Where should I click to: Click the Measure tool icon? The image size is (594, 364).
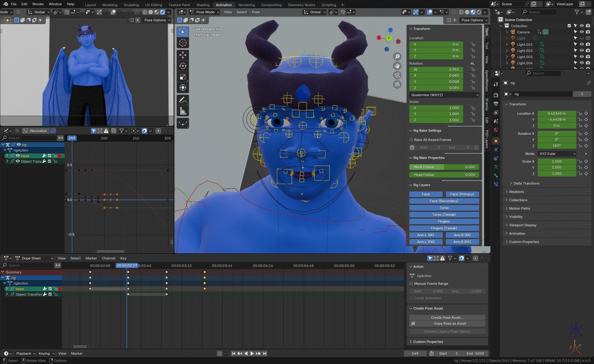pos(183,111)
